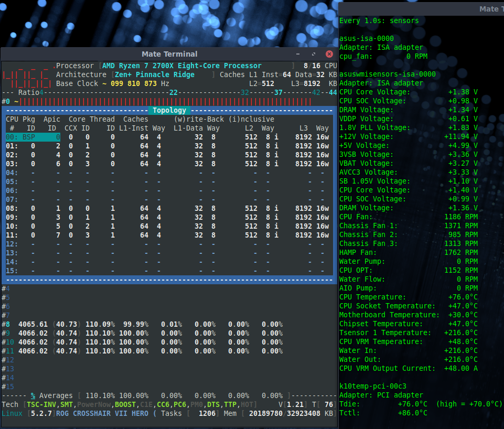Click the core #9 statistics row
The height and width of the screenshot is (429, 504).
[142, 333]
